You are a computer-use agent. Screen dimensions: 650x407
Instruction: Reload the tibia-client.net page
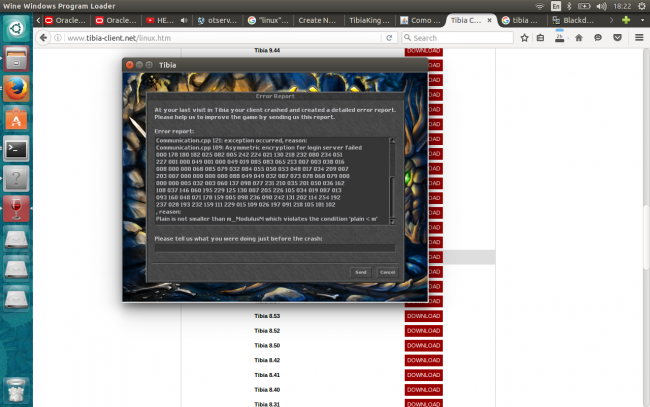tap(389, 38)
